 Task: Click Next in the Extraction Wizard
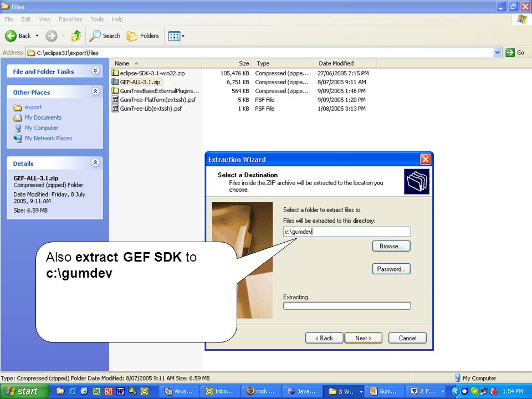click(x=363, y=338)
